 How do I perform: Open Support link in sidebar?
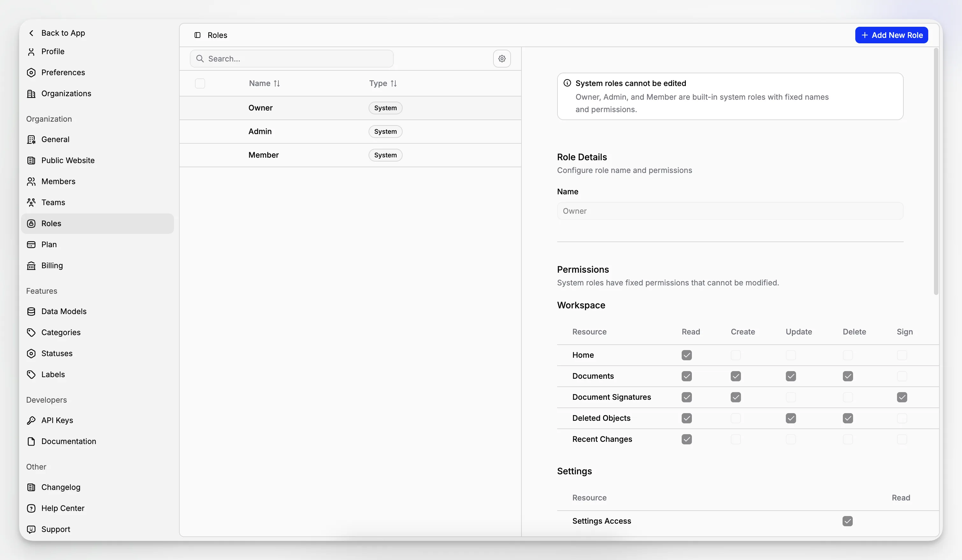pyautogui.click(x=97, y=529)
